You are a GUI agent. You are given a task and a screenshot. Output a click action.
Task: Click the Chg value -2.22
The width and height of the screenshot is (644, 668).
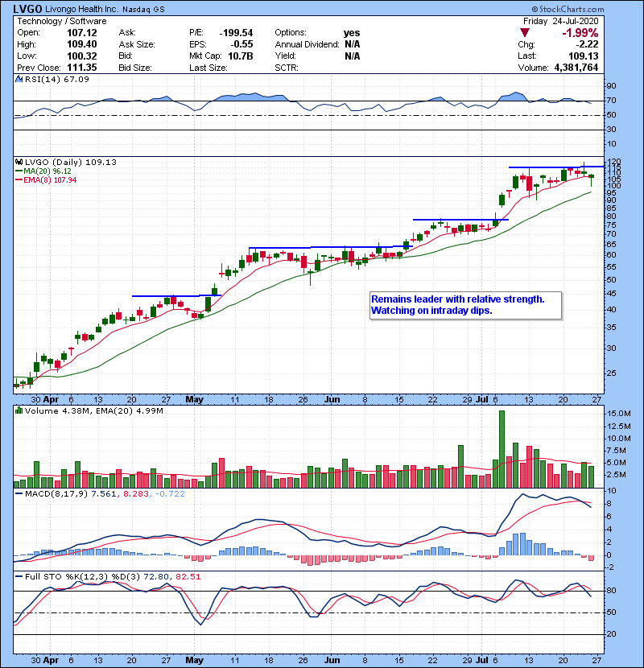pos(587,44)
